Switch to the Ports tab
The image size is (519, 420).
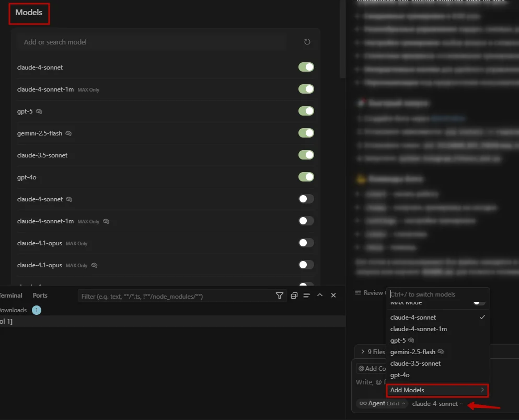pyautogui.click(x=40, y=296)
